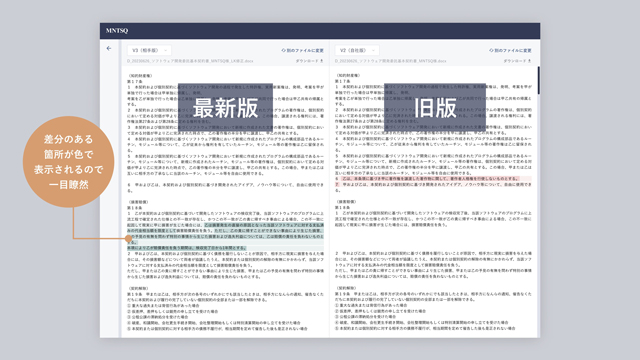Click the vertical scrollbar on right edge
640x360 pixels.
pos(538,80)
